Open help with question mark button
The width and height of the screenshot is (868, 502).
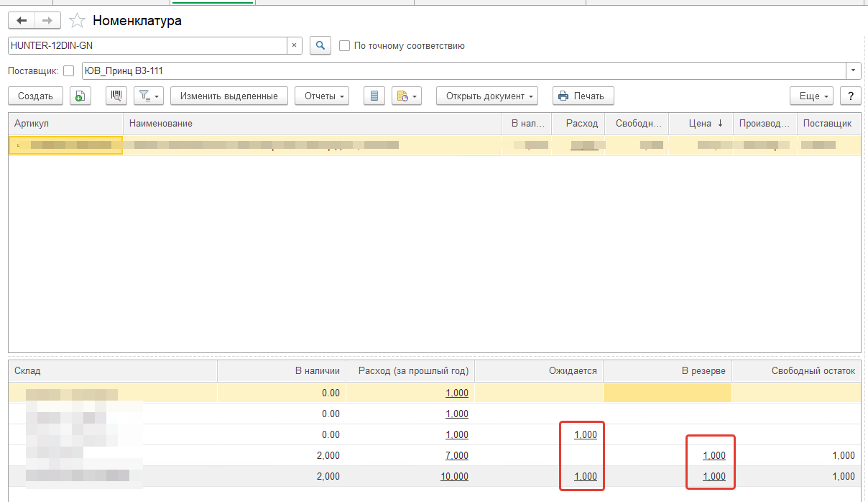click(x=851, y=96)
